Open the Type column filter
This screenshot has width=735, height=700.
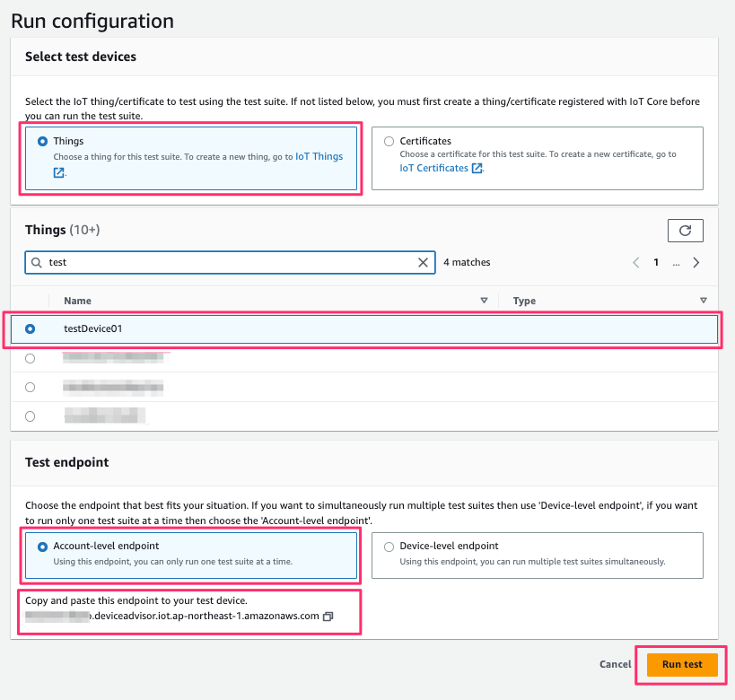(x=704, y=300)
